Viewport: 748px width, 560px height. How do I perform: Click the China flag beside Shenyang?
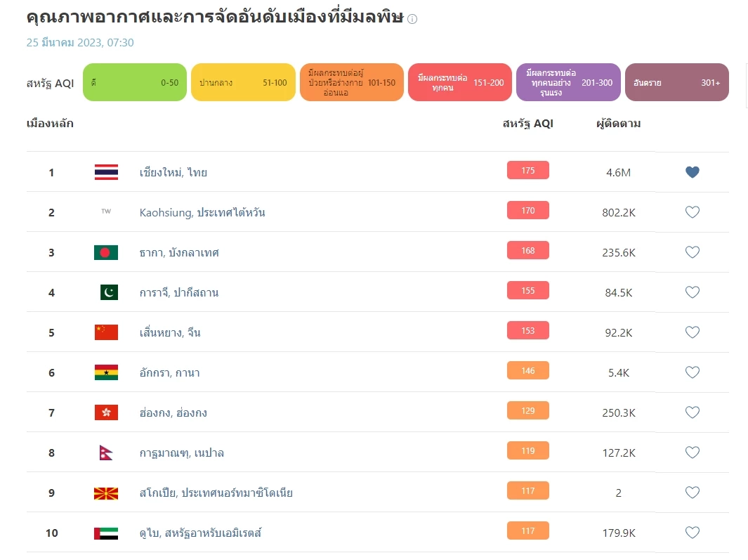(106, 331)
